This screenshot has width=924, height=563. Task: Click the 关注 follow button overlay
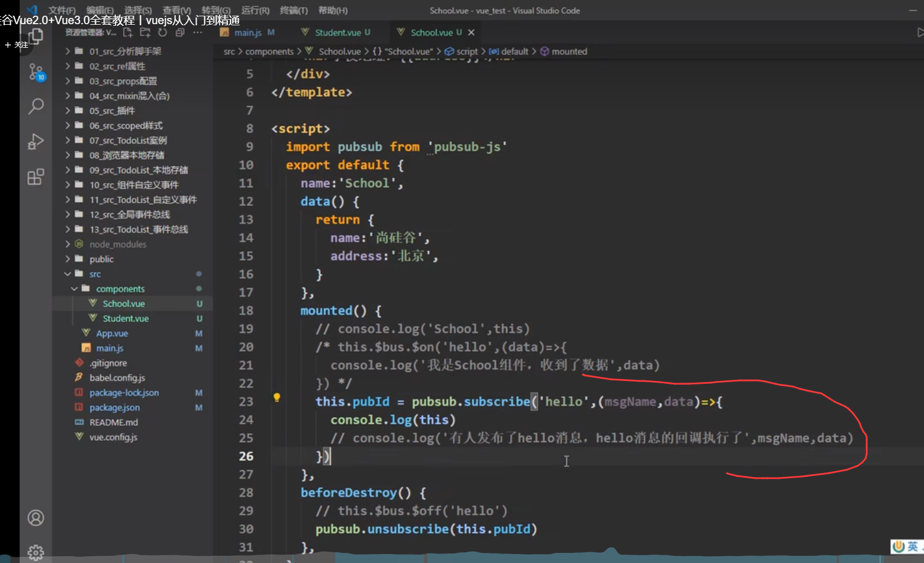(x=16, y=44)
